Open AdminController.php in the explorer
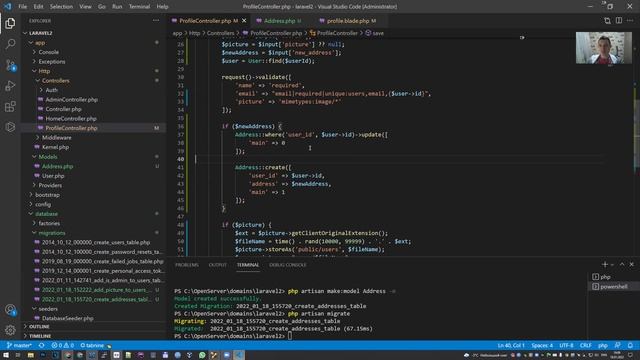 [71, 100]
